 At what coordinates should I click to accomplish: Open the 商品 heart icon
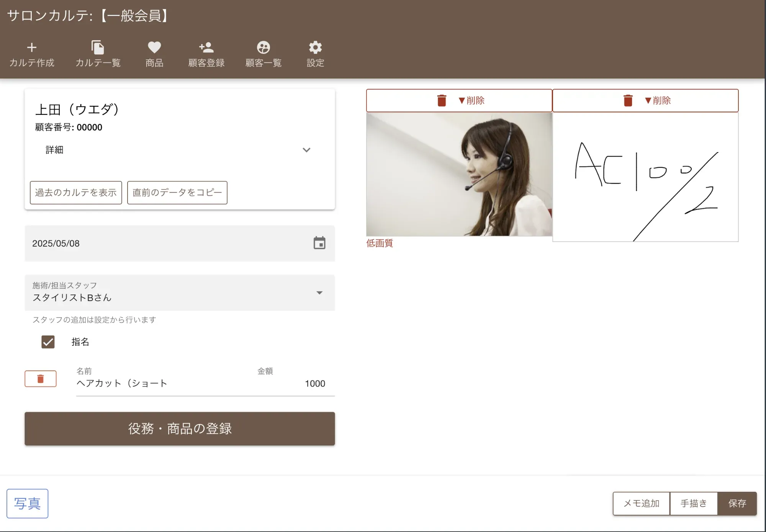(x=154, y=47)
